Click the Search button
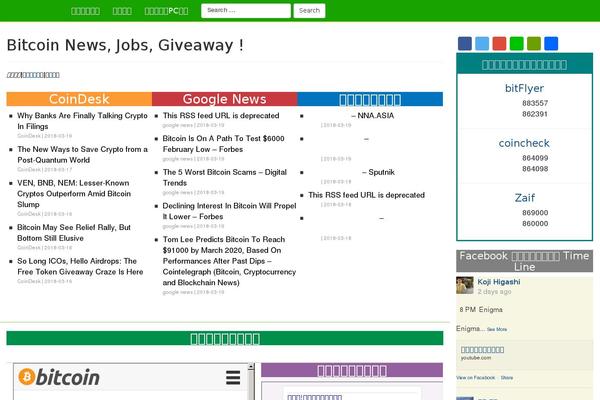The width and height of the screenshot is (600, 400). point(309,11)
